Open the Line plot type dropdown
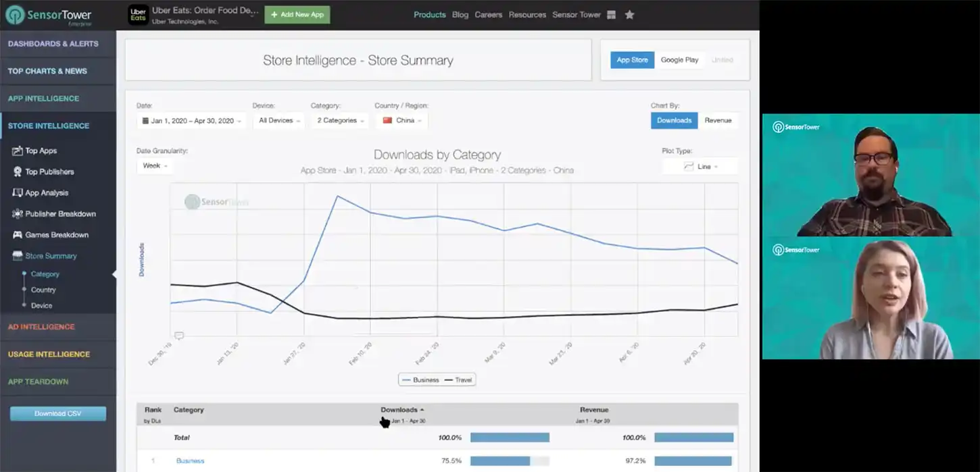 pyautogui.click(x=700, y=166)
